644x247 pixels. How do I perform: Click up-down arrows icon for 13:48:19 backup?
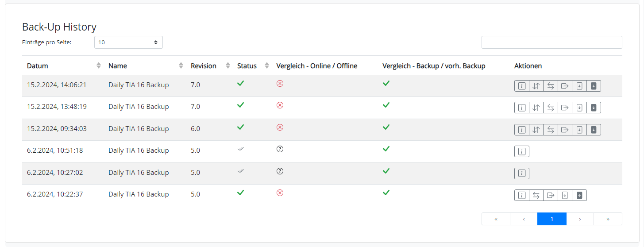click(536, 108)
